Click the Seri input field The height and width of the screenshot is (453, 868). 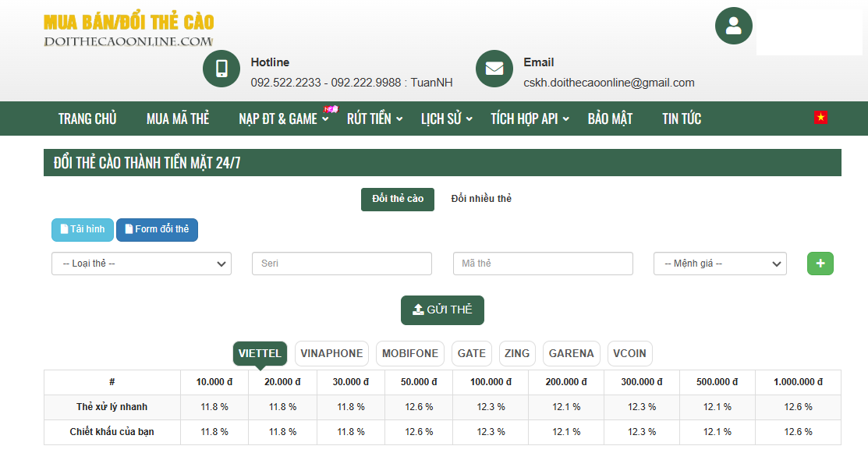pos(342,264)
